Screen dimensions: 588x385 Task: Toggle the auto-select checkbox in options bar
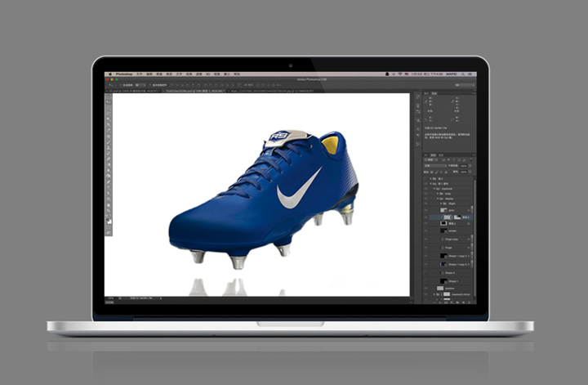click(x=120, y=85)
